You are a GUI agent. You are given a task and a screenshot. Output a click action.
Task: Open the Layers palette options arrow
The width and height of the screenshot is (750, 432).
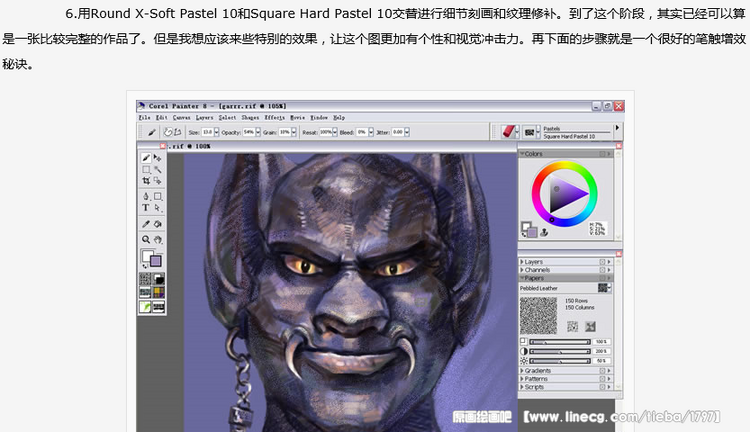pyautogui.click(x=609, y=262)
